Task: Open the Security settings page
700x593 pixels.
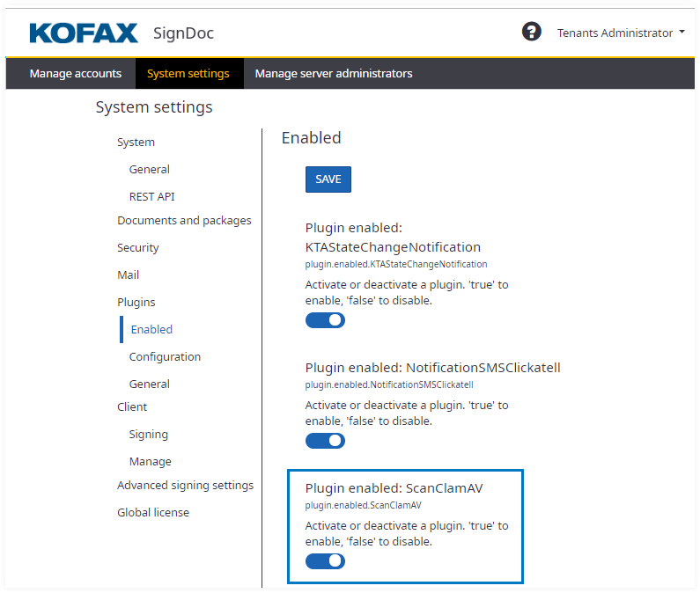Action: point(138,247)
